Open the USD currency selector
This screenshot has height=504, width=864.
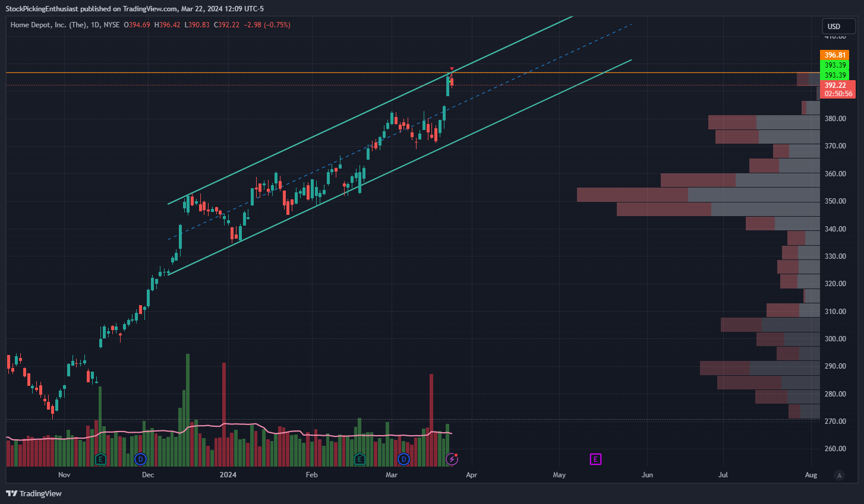click(x=838, y=26)
